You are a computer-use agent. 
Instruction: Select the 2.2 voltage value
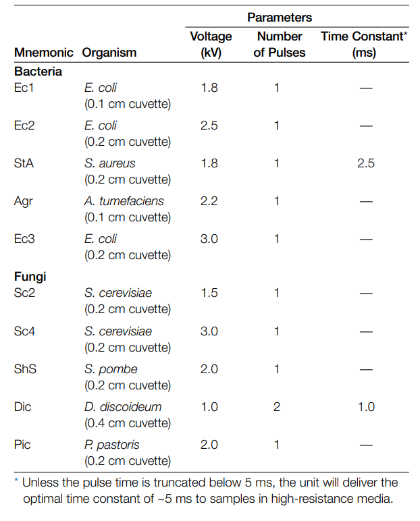(209, 201)
